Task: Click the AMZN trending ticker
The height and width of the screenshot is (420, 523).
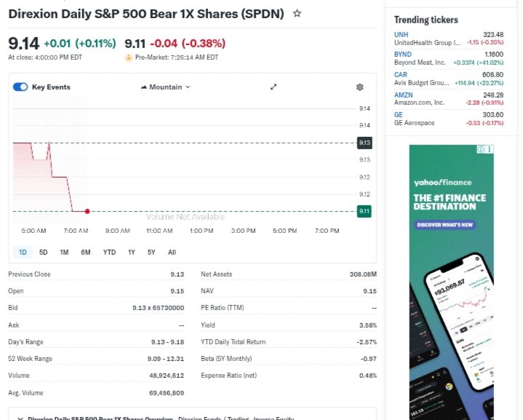Action: pos(404,95)
